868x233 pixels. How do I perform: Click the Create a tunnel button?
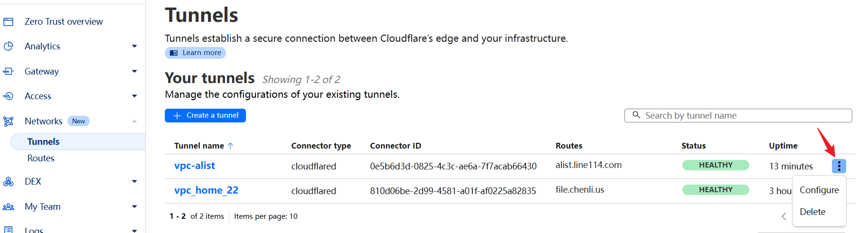click(x=205, y=115)
